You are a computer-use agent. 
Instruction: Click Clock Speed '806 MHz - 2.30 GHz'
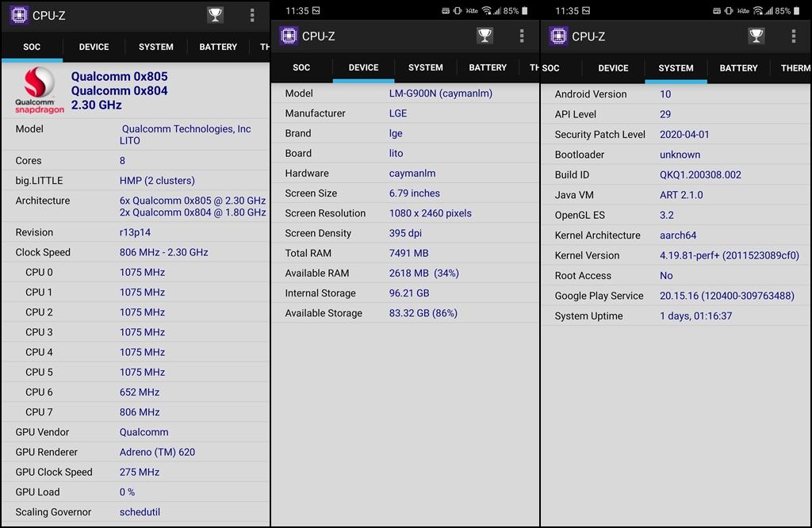tap(163, 252)
